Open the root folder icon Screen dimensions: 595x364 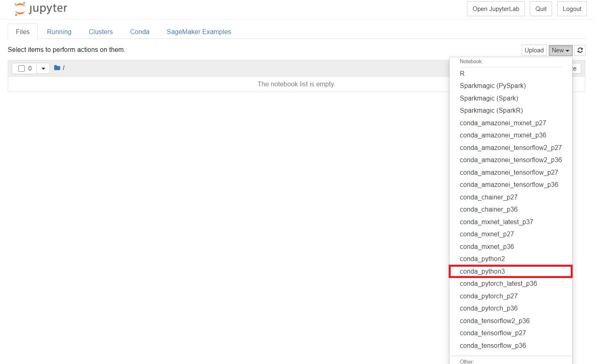pos(57,68)
